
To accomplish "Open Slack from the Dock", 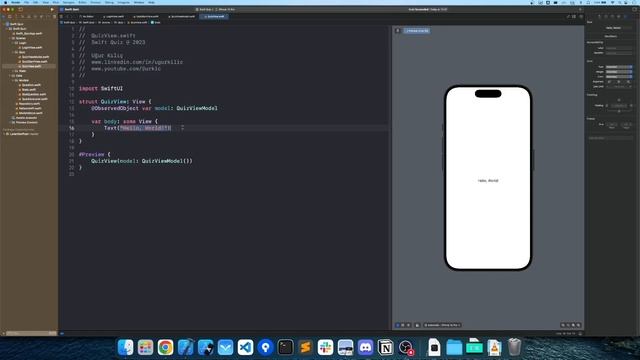I will pos(325,347).
